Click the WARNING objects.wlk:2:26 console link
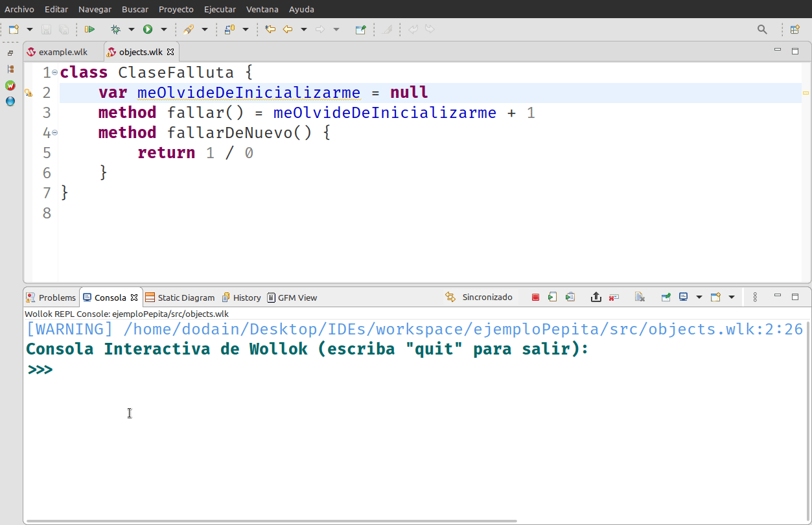Image resolution: width=812 pixels, height=525 pixels. pyautogui.click(x=415, y=329)
